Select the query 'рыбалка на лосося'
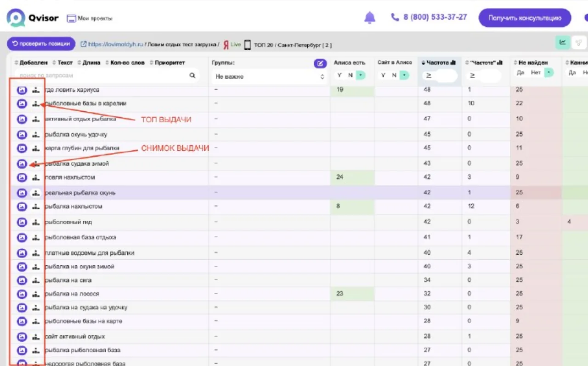 click(x=73, y=294)
